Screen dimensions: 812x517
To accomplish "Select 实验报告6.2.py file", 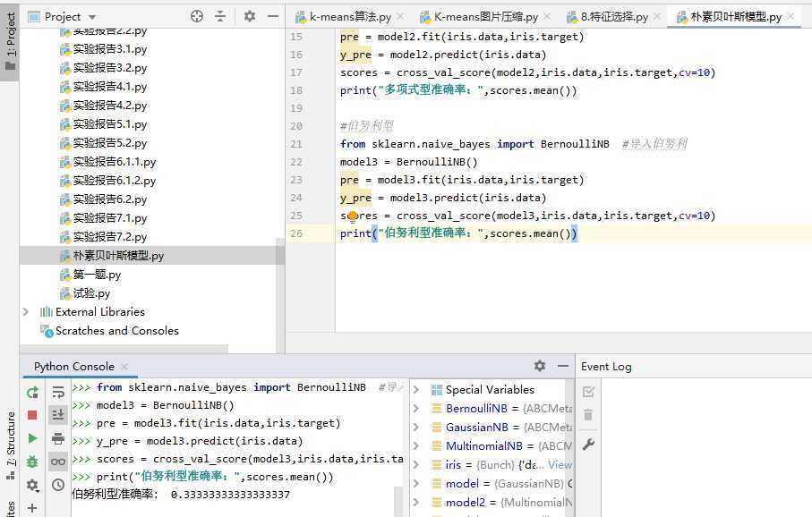I will click(x=110, y=199).
